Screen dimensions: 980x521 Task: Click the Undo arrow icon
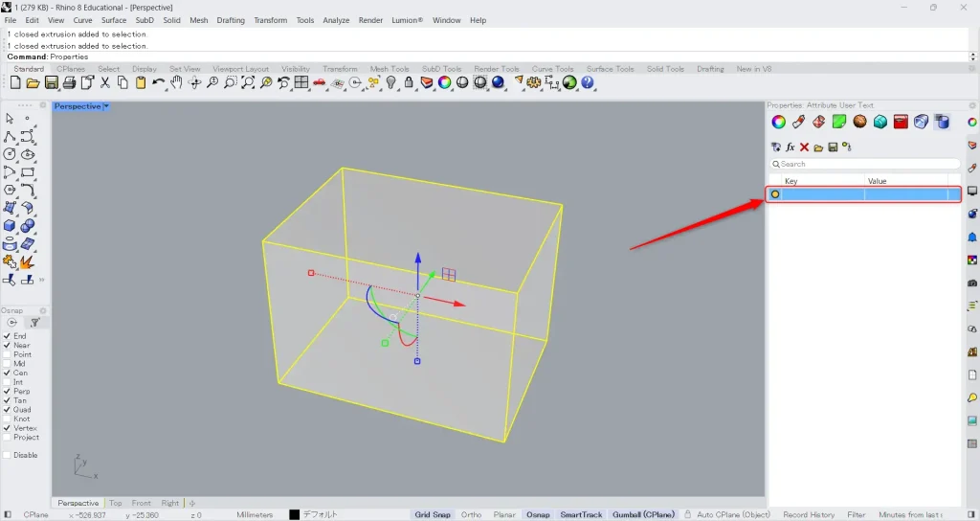click(159, 83)
